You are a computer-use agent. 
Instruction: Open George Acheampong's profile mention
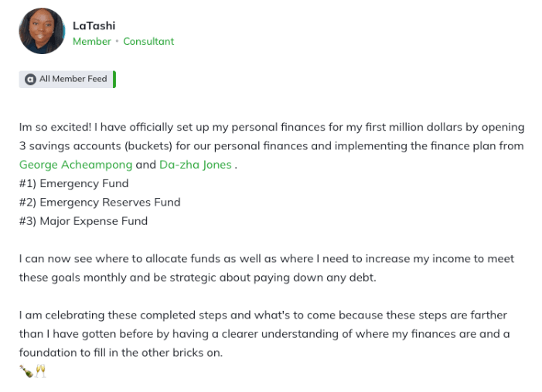76,165
